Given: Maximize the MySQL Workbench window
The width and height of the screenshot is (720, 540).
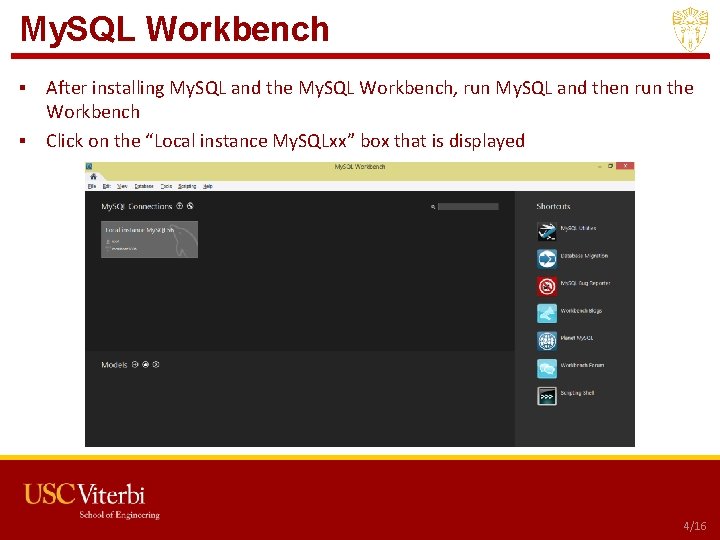Looking at the screenshot, I should click(610, 166).
